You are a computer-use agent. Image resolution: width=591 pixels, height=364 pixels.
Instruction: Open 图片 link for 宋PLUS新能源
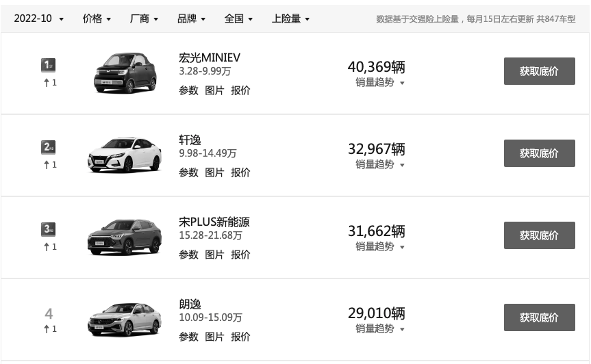tap(214, 255)
